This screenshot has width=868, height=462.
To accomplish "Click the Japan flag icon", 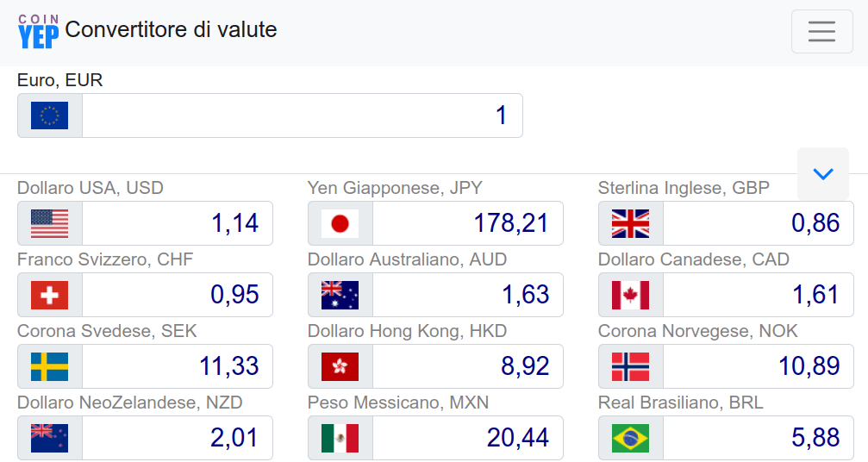I will (x=340, y=223).
